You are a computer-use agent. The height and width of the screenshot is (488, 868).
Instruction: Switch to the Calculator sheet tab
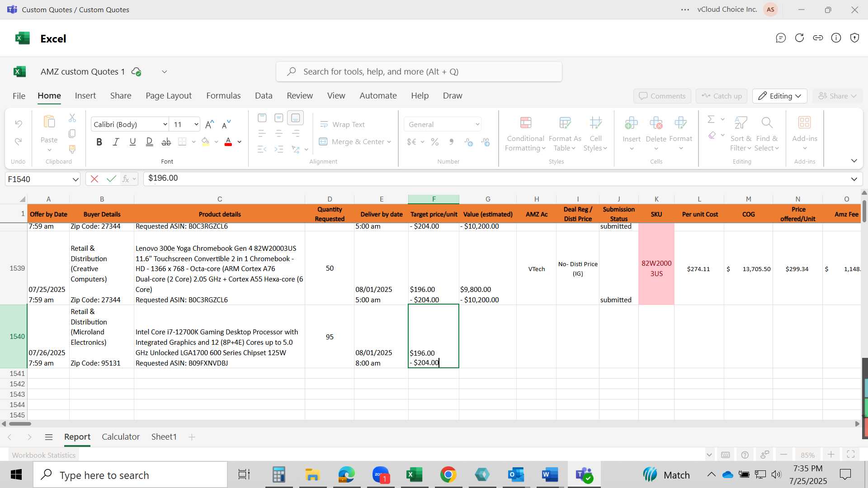click(x=121, y=437)
